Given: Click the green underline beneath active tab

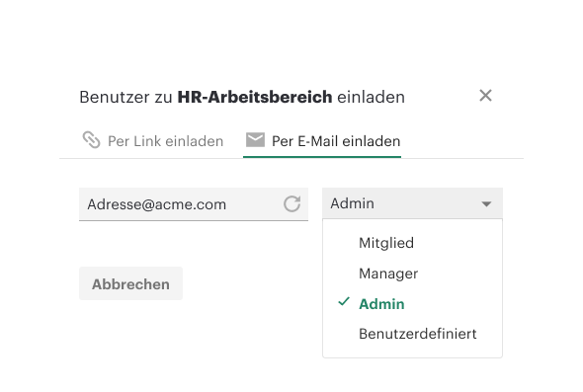Looking at the screenshot, I should 322,157.
